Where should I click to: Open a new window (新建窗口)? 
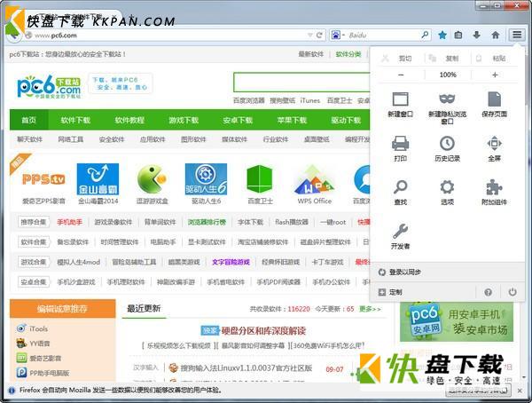(x=401, y=105)
